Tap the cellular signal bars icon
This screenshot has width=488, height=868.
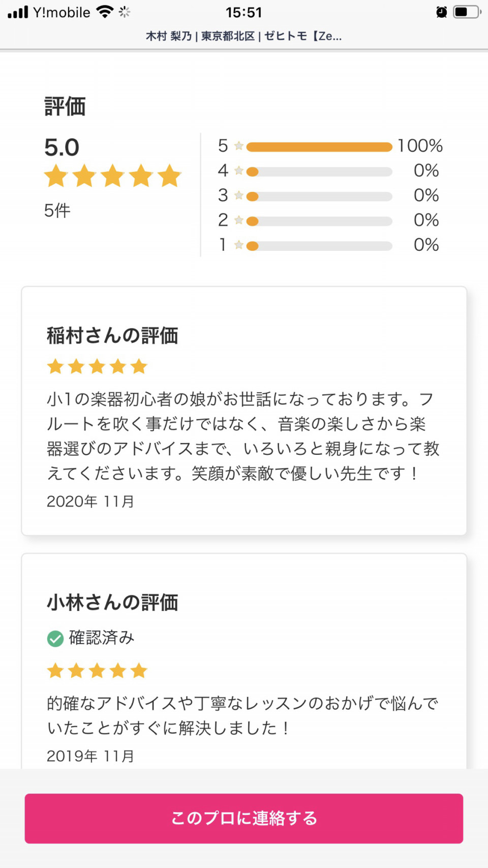coord(18,12)
